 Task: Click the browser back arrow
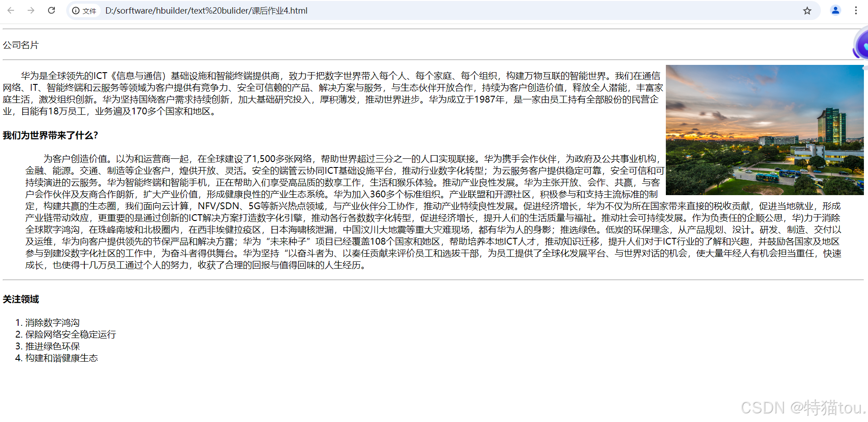[11, 10]
